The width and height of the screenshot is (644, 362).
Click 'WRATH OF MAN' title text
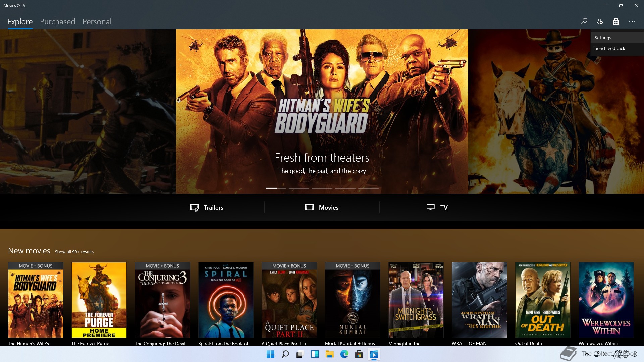pyautogui.click(x=469, y=343)
